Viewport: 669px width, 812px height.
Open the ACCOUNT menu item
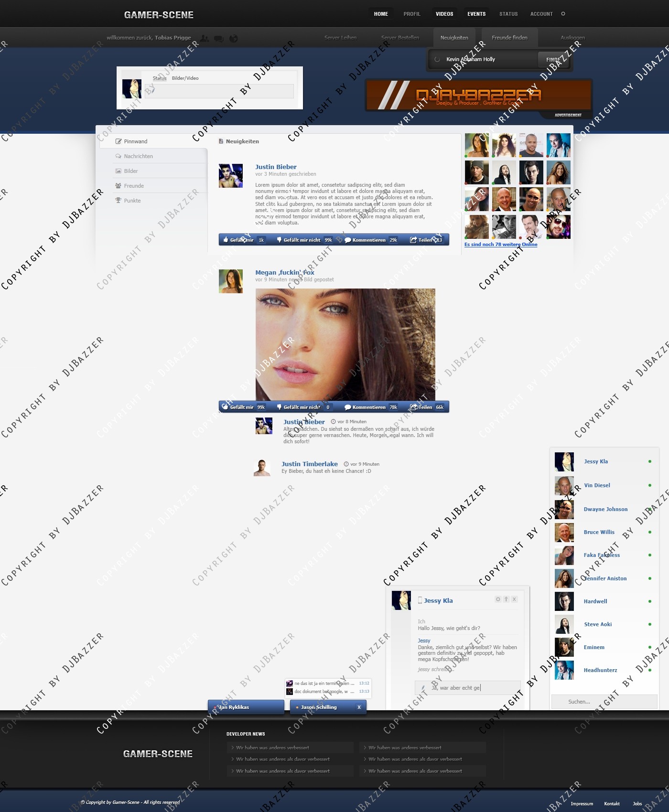coord(541,14)
